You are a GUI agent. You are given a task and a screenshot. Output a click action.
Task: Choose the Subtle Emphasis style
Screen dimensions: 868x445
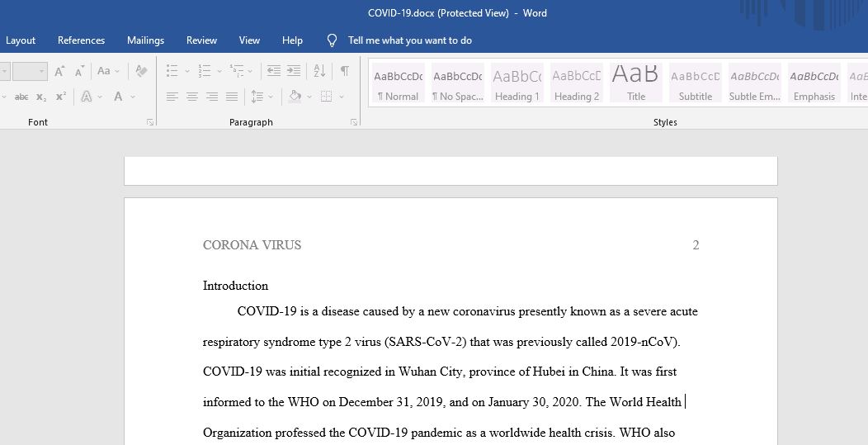click(754, 83)
